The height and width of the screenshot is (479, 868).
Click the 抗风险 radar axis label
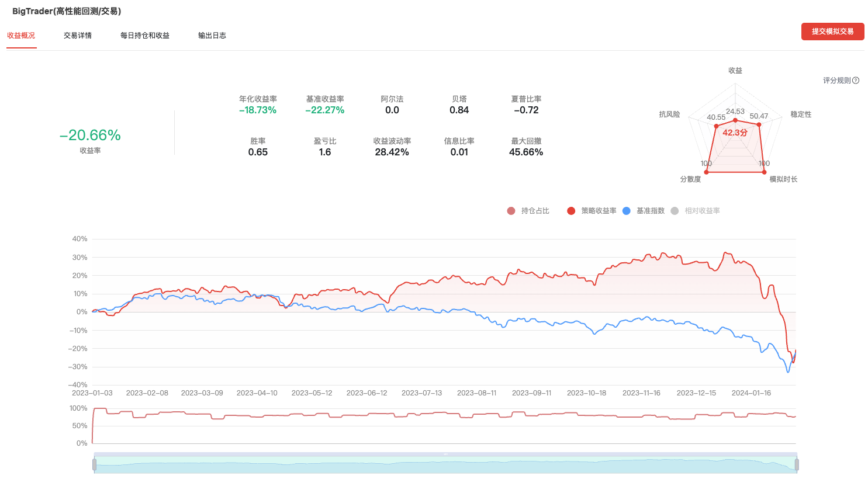pyautogui.click(x=669, y=114)
